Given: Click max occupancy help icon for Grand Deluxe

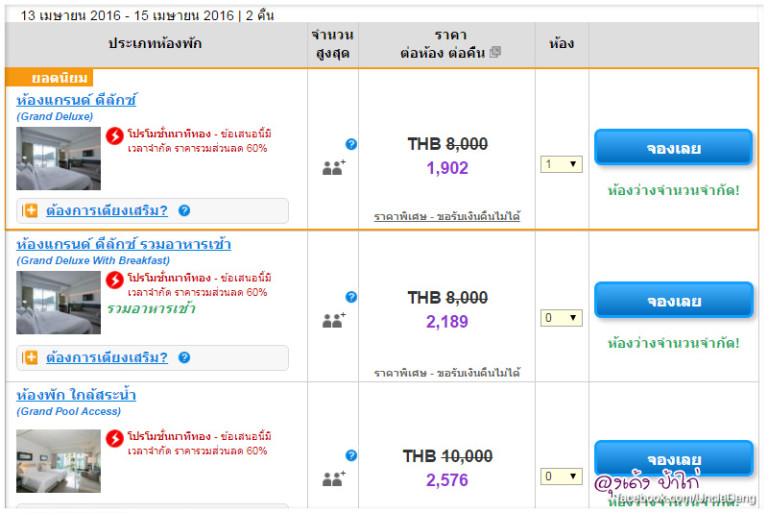Looking at the screenshot, I should coord(351,144).
